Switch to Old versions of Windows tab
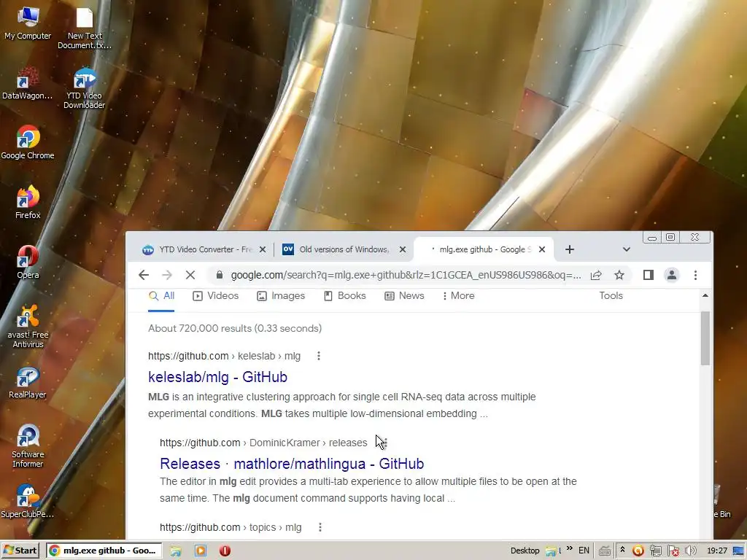 343,249
